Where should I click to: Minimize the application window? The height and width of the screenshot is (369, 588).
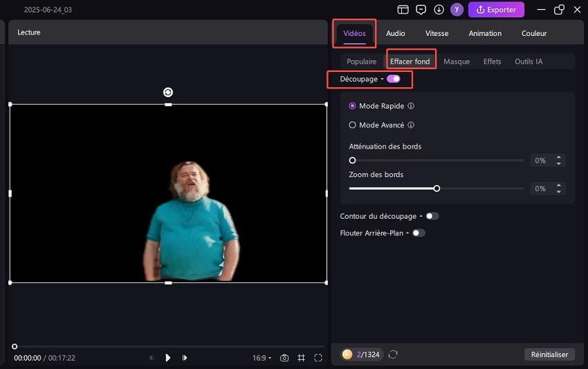[x=541, y=10]
